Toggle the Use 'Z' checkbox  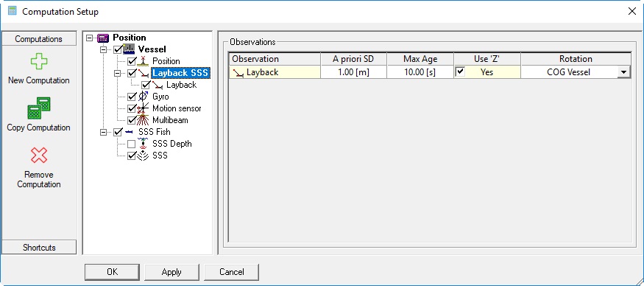click(x=461, y=72)
